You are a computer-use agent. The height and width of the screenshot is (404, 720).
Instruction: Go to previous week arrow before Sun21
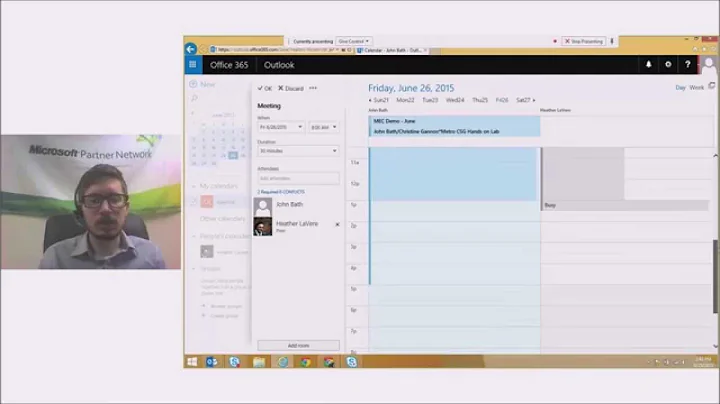pyautogui.click(x=370, y=100)
